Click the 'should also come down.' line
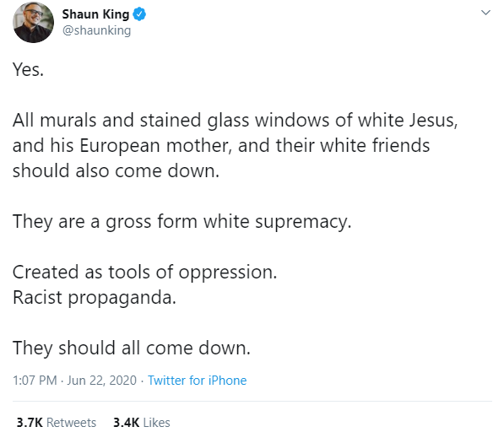This screenshot has width=504, height=443. (116, 170)
